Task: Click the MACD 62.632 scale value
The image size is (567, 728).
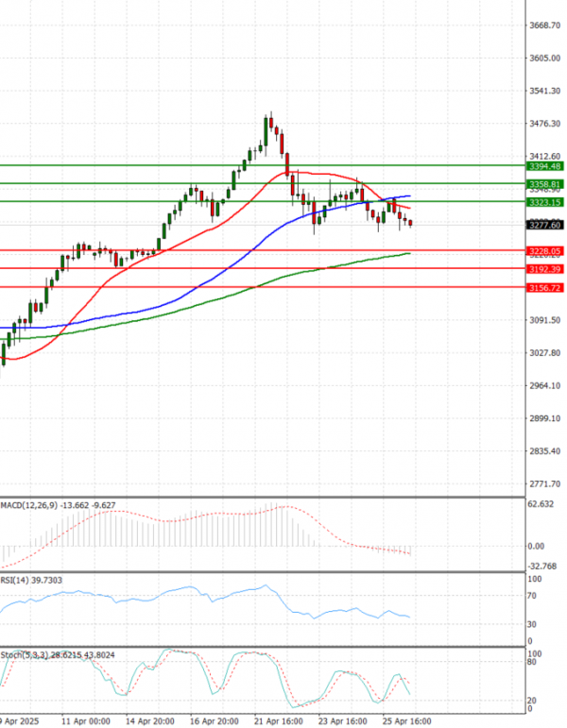Action: [x=542, y=505]
